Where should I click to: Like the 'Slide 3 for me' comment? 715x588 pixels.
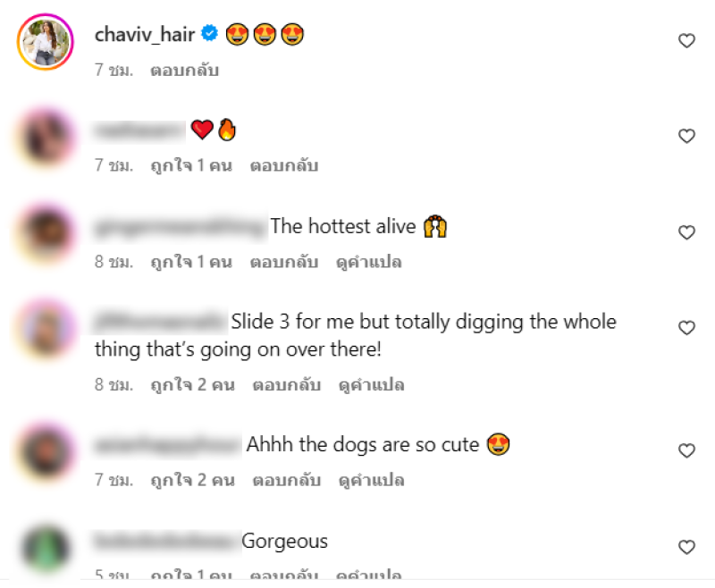(686, 328)
